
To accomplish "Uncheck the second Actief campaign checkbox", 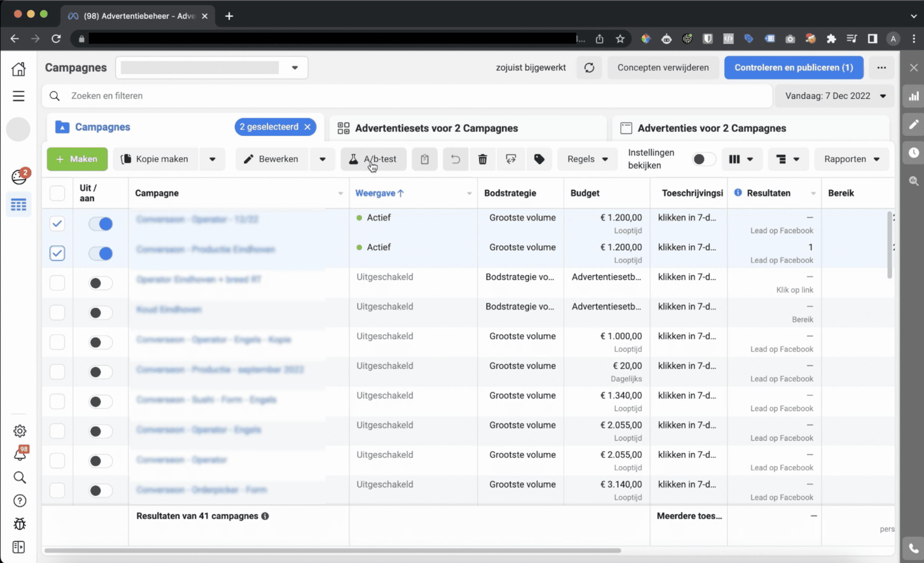I will (57, 253).
